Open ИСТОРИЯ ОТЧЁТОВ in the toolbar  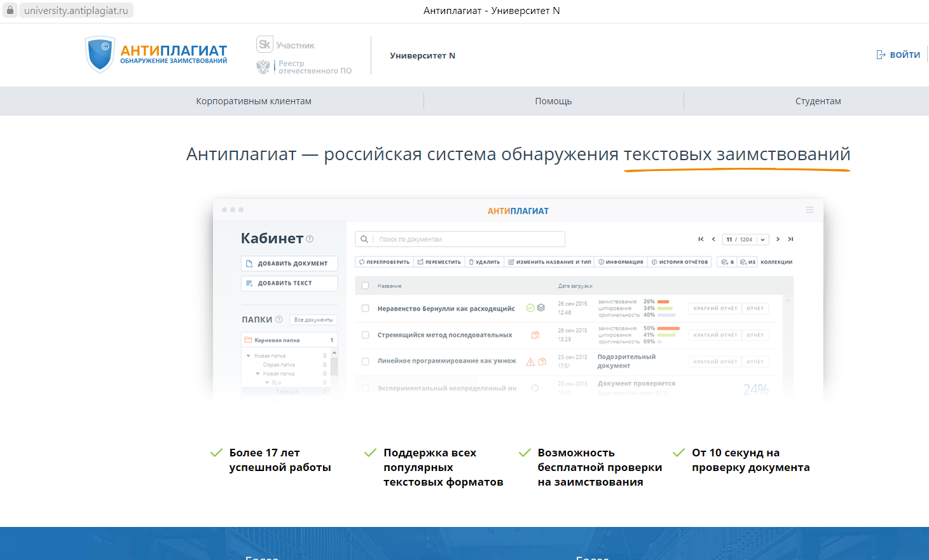point(680,262)
